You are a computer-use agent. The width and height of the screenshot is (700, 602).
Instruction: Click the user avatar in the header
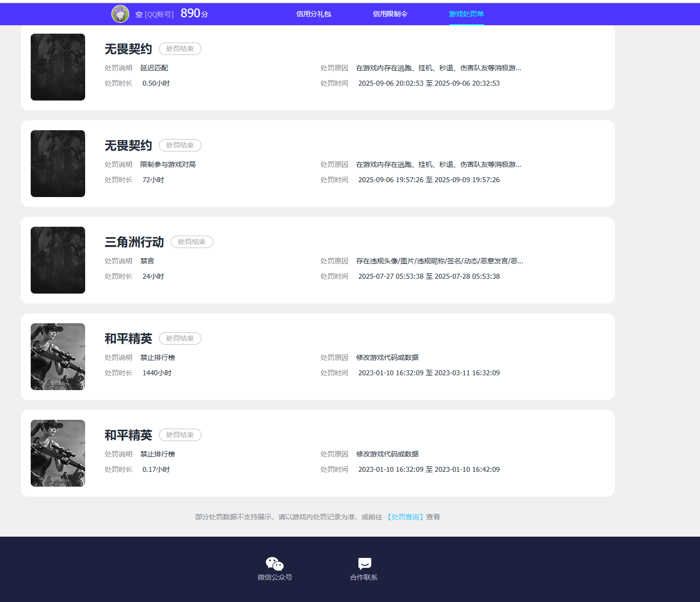[x=120, y=14]
